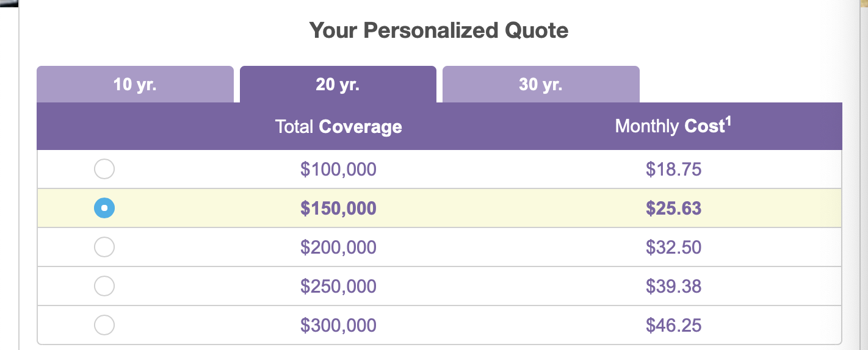Select the $300,000 coverage radio button
Image resolution: width=868 pixels, height=350 pixels.
pyautogui.click(x=104, y=325)
